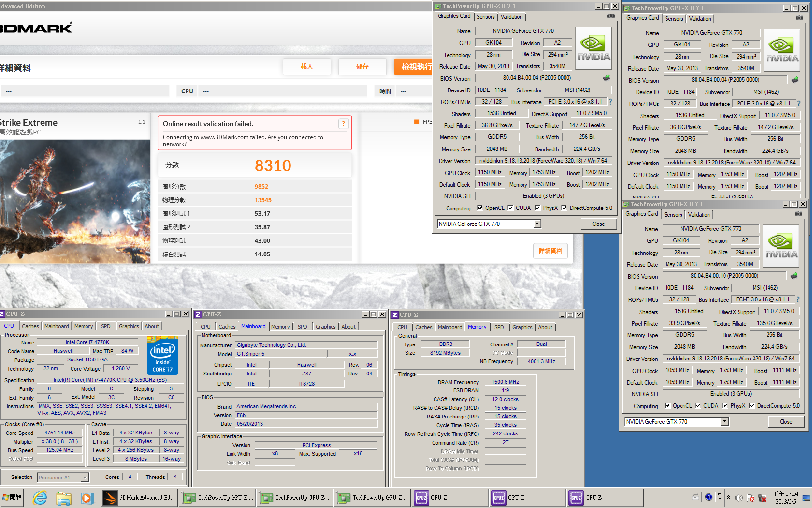Open Validation tab in front GPU-Z window
The image size is (812, 508).
(511, 17)
